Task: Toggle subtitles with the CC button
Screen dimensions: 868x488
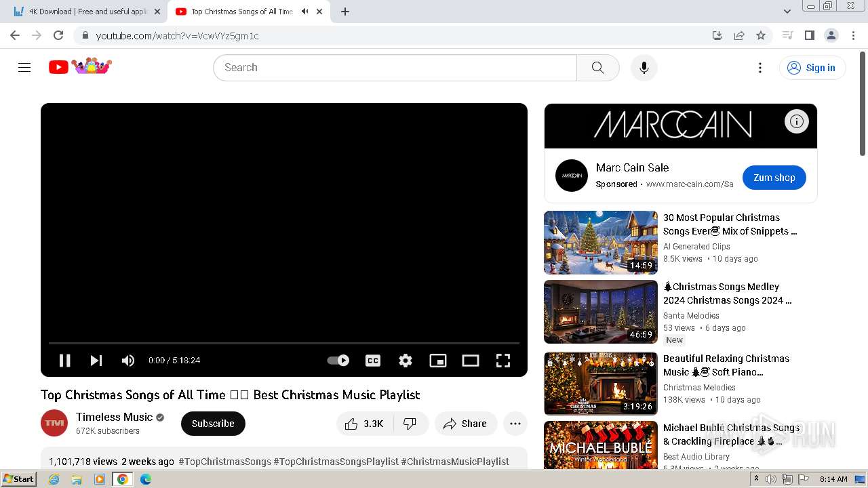Action: (373, 361)
